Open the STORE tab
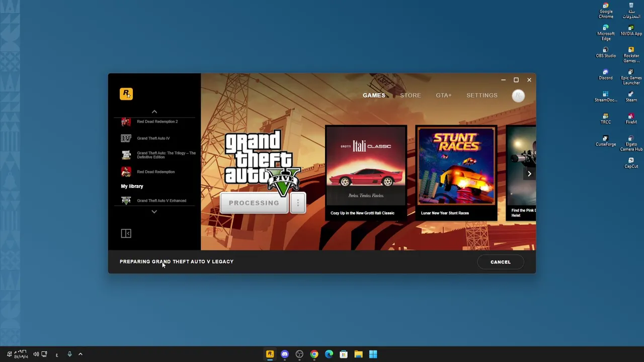This screenshot has width=644, height=362. coord(411,95)
